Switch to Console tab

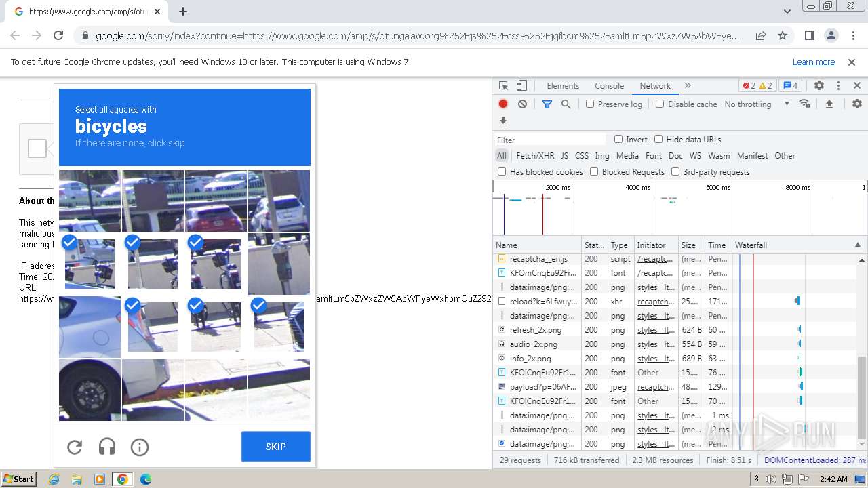[x=609, y=86]
